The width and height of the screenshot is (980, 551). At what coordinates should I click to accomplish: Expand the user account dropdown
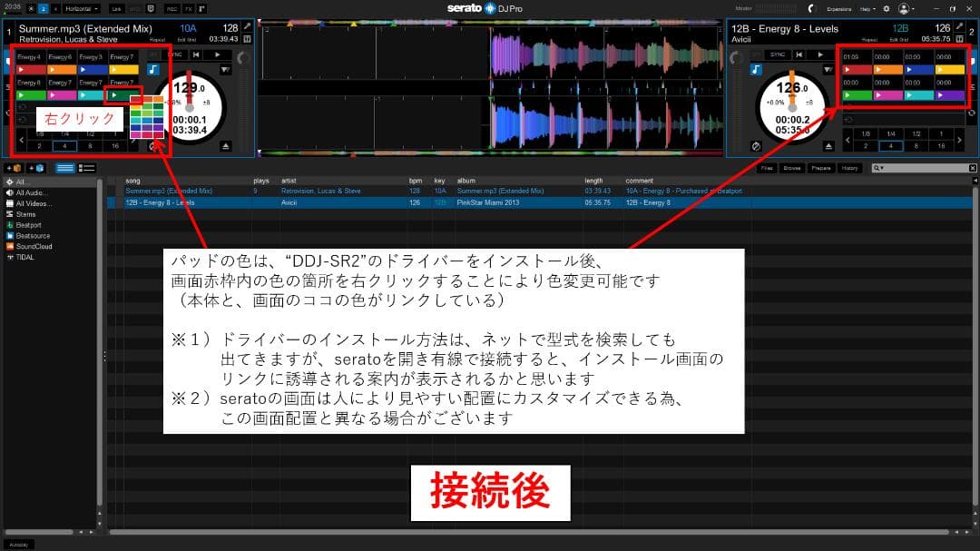905,10
